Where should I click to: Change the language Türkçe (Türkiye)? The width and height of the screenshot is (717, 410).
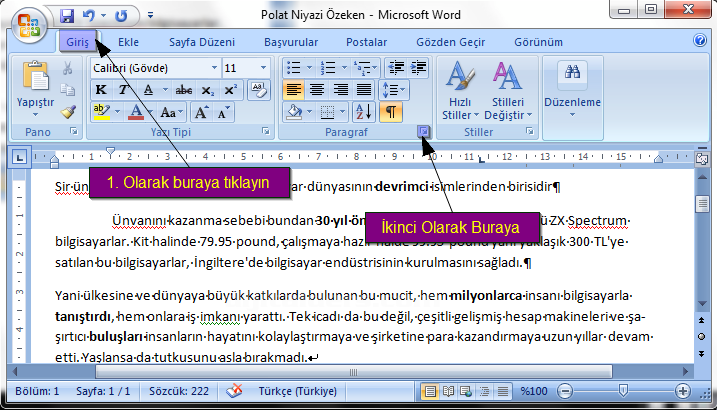298,391
